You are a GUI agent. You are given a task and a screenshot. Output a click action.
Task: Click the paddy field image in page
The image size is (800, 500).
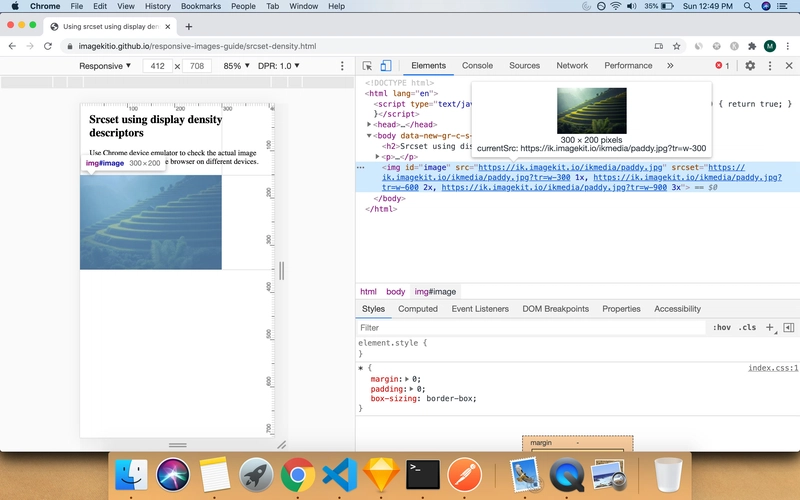point(151,222)
